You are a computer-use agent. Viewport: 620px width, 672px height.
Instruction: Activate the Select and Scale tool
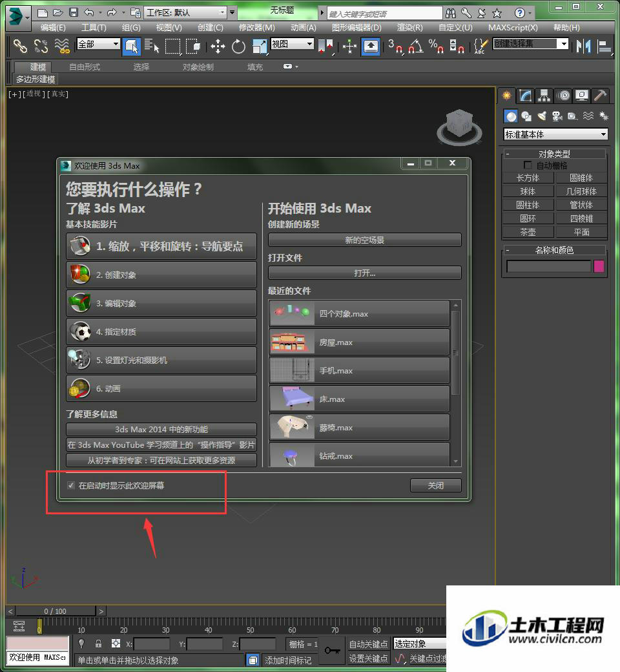click(260, 47)
